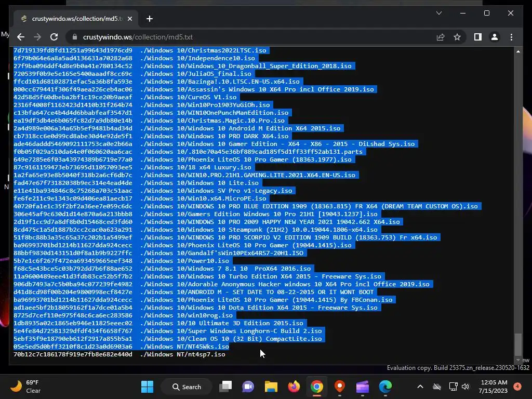Viewport: 532px width, 399px height.
Task: Go back to the previous page
Action: [21, 37]
